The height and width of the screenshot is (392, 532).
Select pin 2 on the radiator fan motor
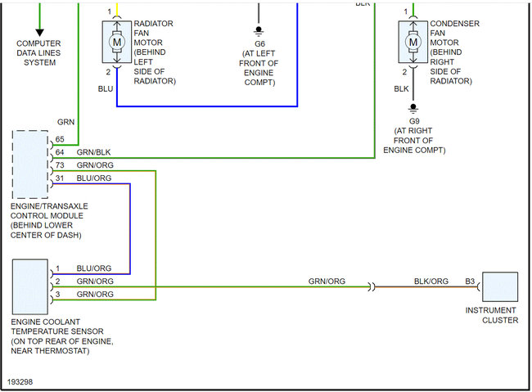pos(108,72)
